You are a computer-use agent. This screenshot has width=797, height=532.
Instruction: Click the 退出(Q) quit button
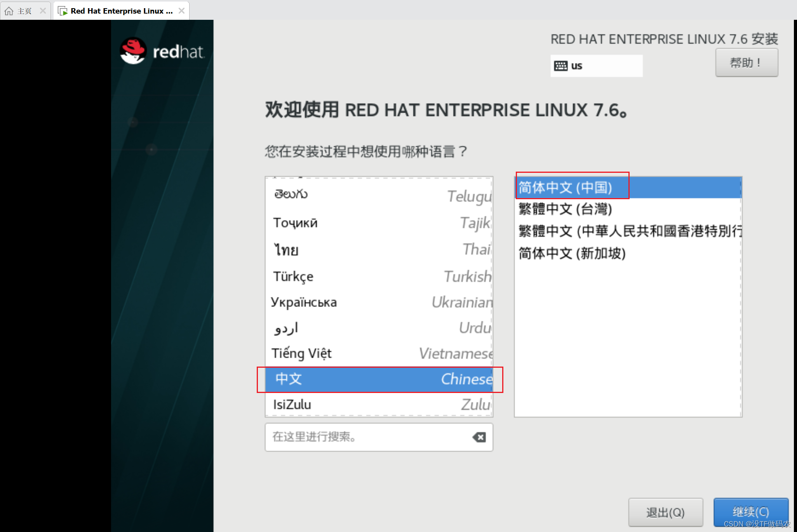(x=665, y=512)
